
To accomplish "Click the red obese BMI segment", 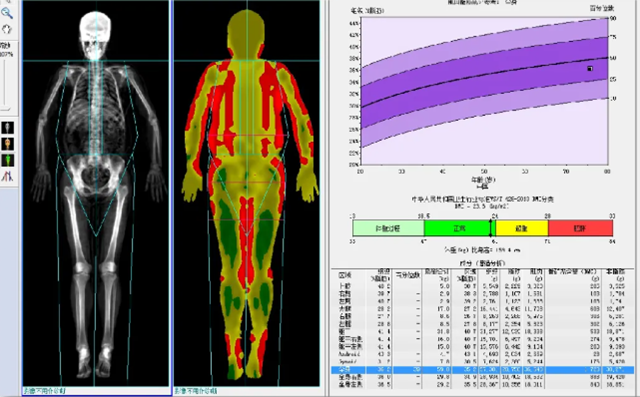I will 580,228.
